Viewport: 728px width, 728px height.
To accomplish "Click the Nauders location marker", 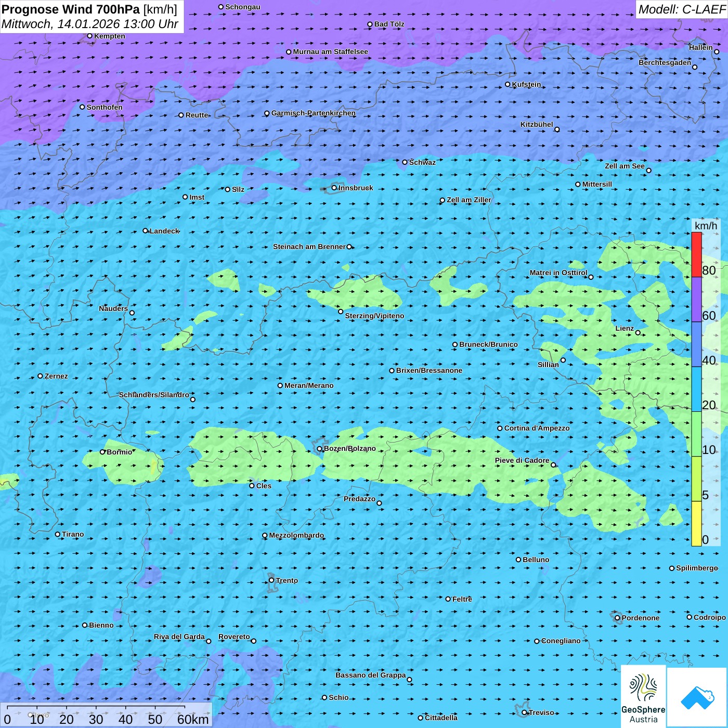I will [x=132, y=313].
